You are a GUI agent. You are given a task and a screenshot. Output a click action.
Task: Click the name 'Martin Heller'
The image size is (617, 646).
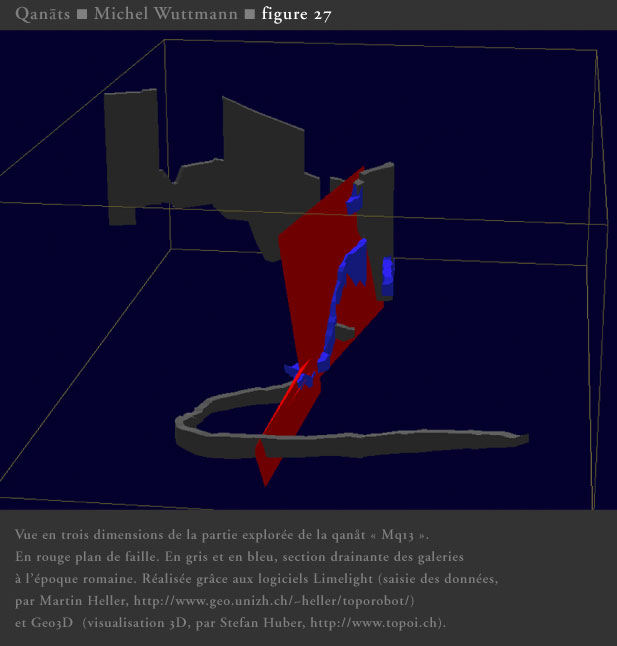tap(83, 601)
